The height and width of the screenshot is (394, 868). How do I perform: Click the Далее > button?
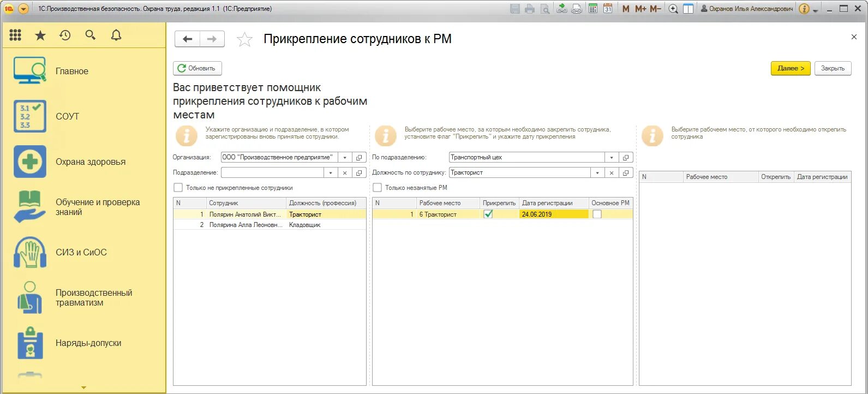[791, 68]
